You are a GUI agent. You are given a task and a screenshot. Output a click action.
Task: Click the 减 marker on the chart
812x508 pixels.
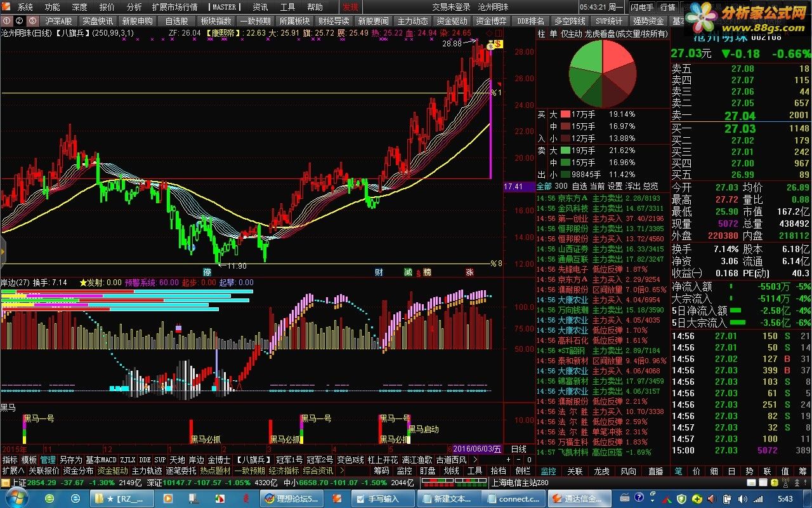point(408,272)
